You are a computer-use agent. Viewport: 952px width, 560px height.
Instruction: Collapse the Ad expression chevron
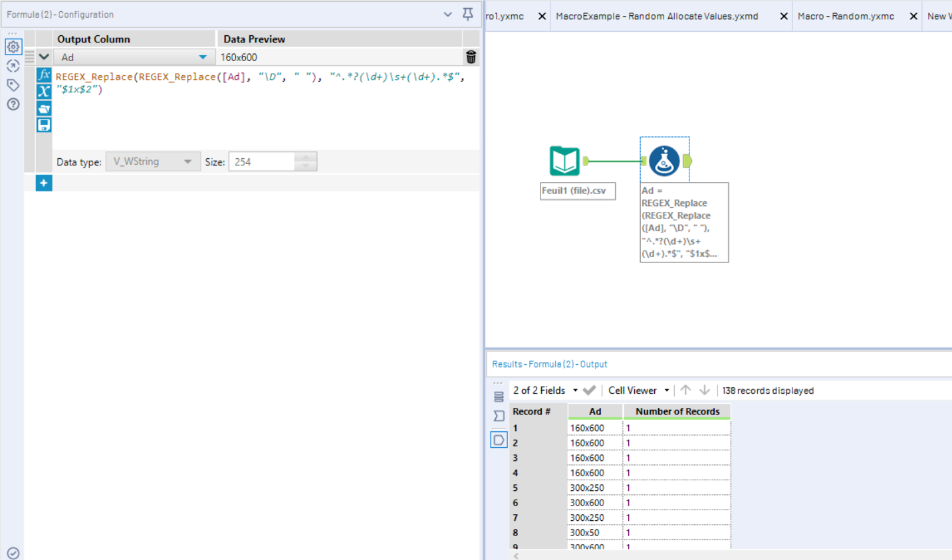[x=44, y=57]
